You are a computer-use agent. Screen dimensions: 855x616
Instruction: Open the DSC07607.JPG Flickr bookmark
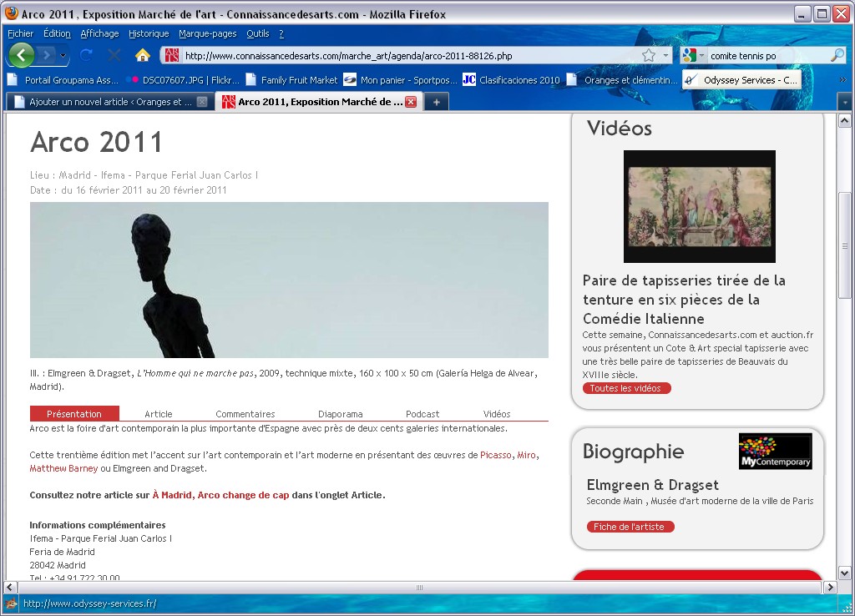pyautogui.click(x=183, y=80)
